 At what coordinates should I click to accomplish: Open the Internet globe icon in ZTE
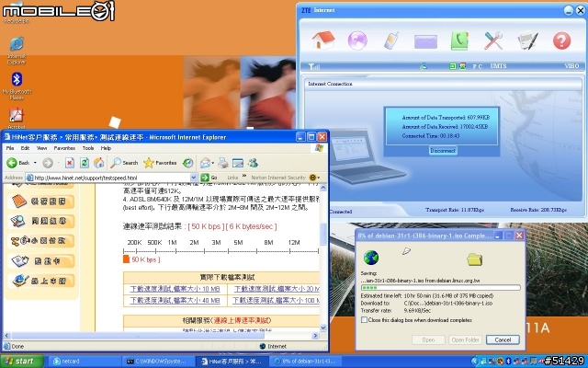(x=357, y=40)
